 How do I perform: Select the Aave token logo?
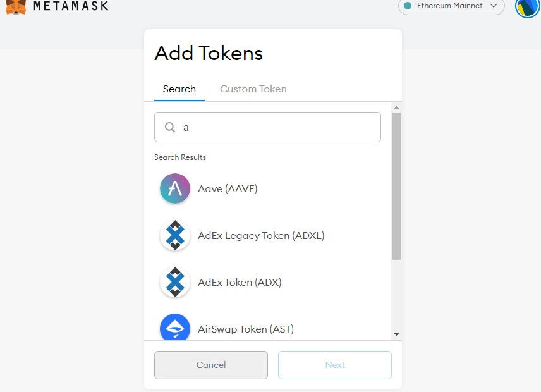point(175,188)
